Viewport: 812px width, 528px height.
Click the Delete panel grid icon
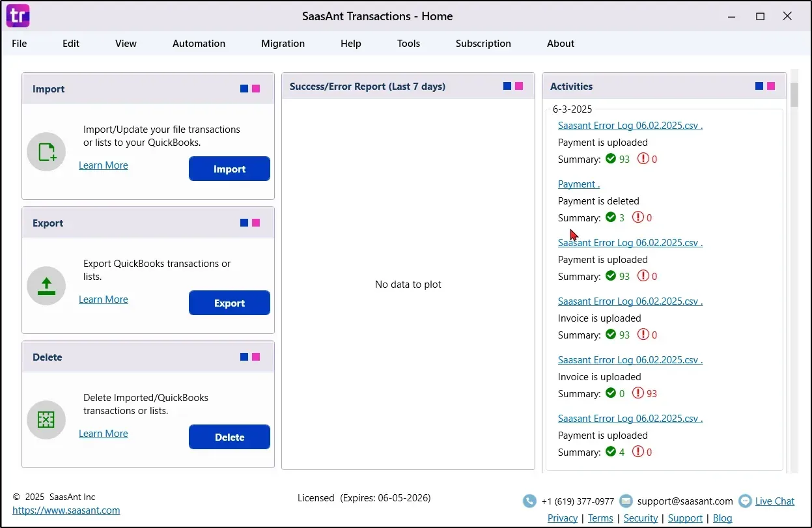46,420
